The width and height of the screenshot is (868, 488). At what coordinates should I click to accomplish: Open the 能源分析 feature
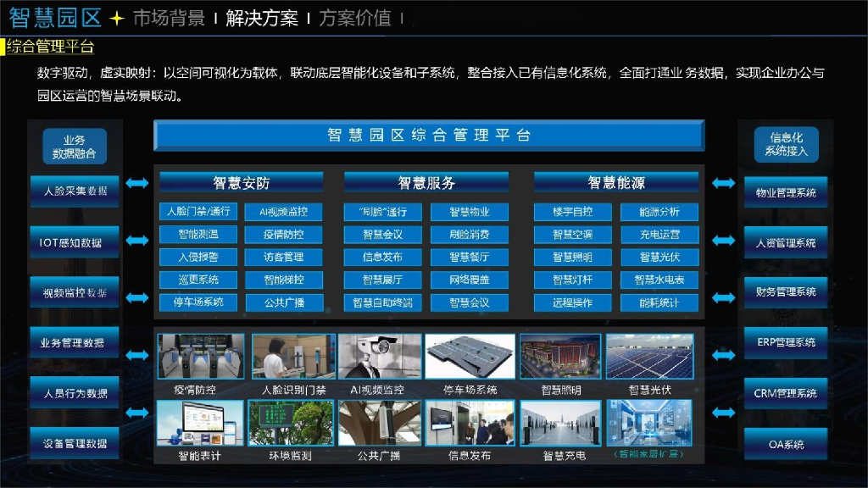[x=660, y=212]
